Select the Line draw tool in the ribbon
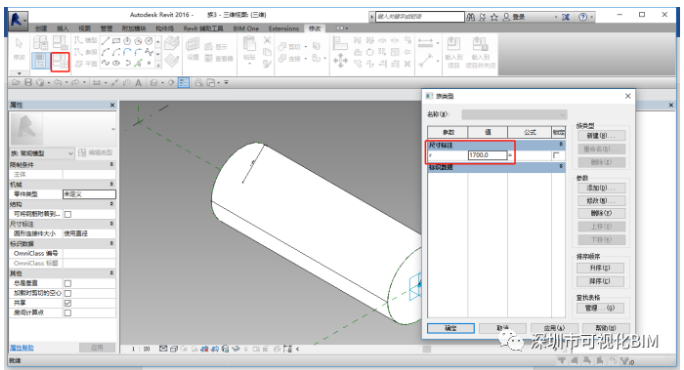The height and width of the screenshot is (370, 684). tap(105, 41)
